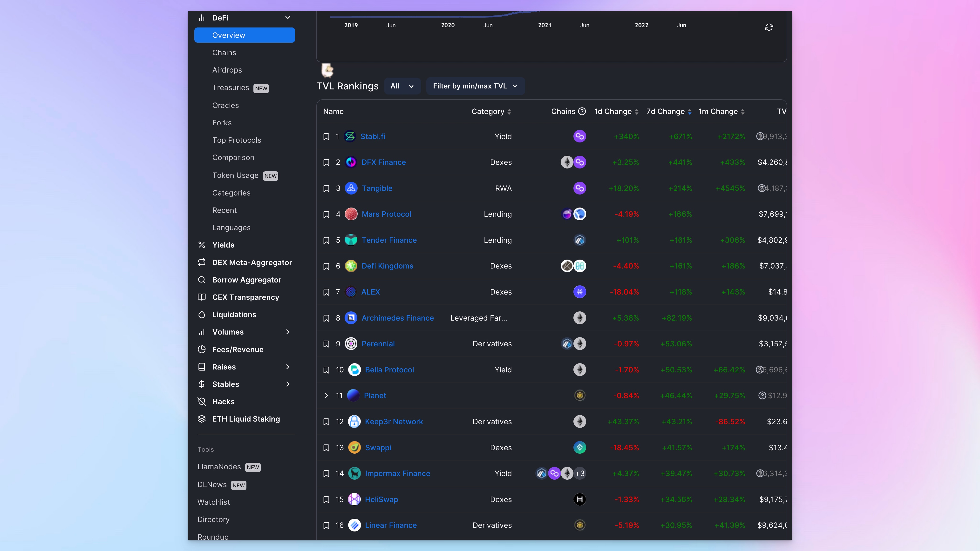Click the TVL question-mark icon on Planet row
The image size is (980, 551).
click(762, 396)
